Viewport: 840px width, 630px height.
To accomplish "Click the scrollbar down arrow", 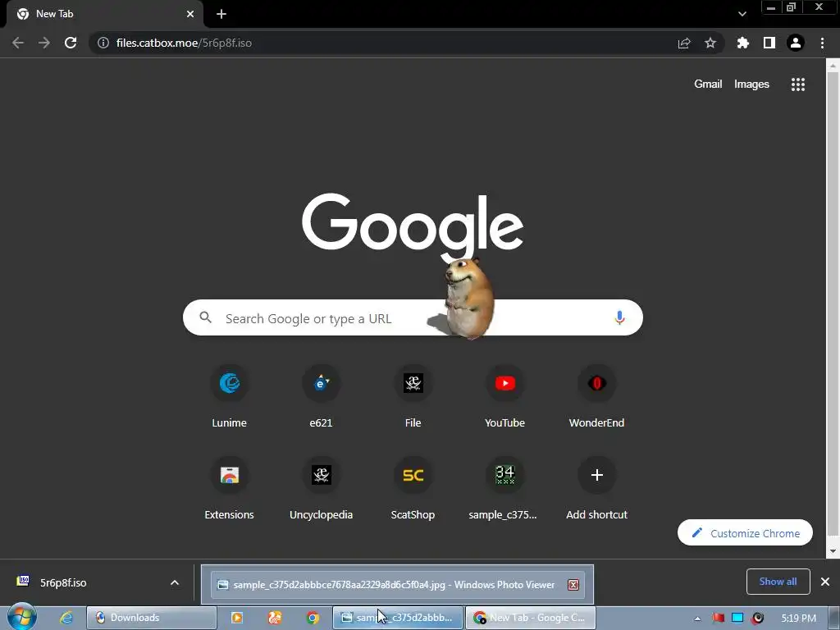I will pyautogui.click(x=833, y=550).
